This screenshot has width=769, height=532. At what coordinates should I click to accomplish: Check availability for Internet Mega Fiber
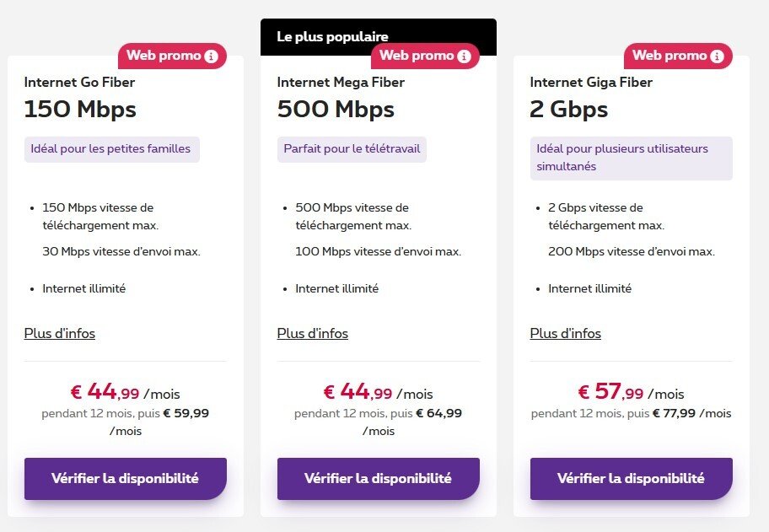378,479
